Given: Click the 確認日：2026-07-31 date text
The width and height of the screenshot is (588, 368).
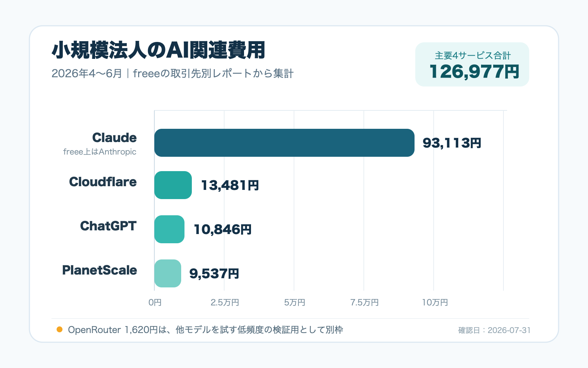Looking at the screenshot, I should pos(494,330).
